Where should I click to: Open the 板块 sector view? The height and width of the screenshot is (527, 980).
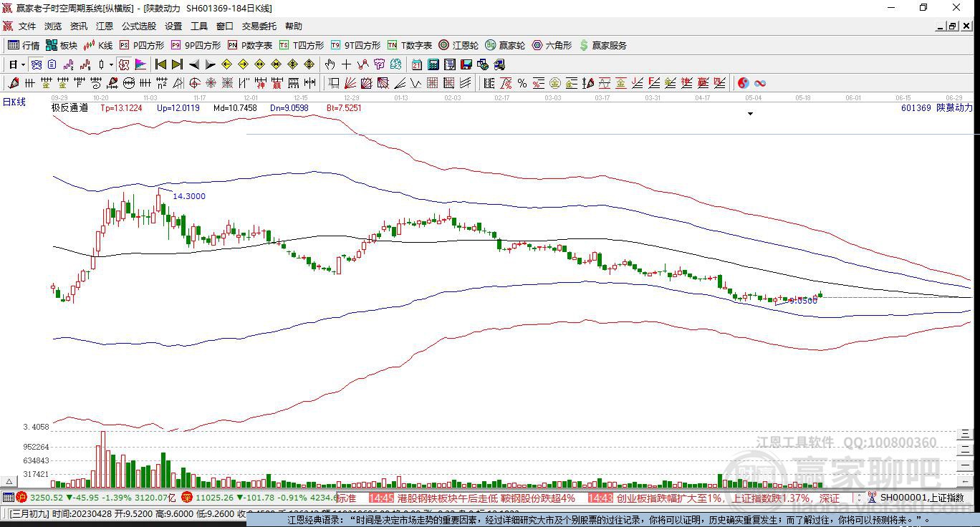coord(62,45)
